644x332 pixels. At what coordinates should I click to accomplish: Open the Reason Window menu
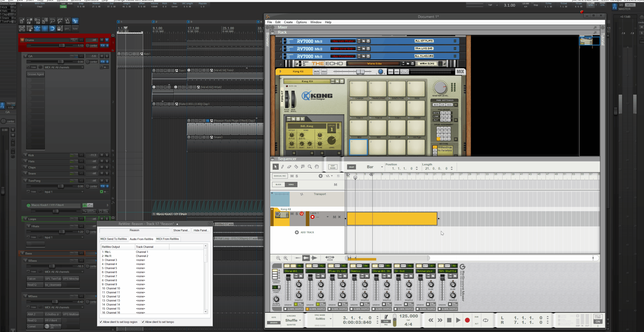point(316,22)
